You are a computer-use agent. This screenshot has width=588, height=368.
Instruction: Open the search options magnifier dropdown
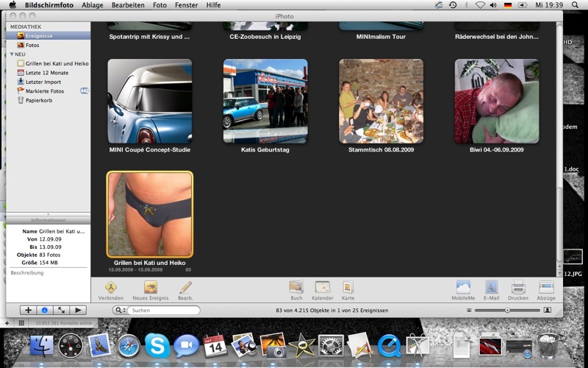click(x=120, y=311)
